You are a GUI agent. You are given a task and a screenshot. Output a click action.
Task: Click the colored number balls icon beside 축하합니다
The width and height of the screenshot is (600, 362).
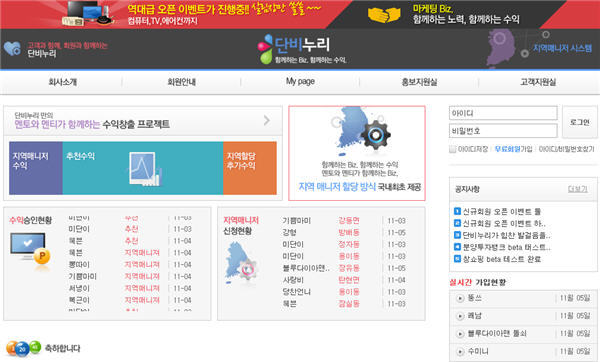click(23, 348)
